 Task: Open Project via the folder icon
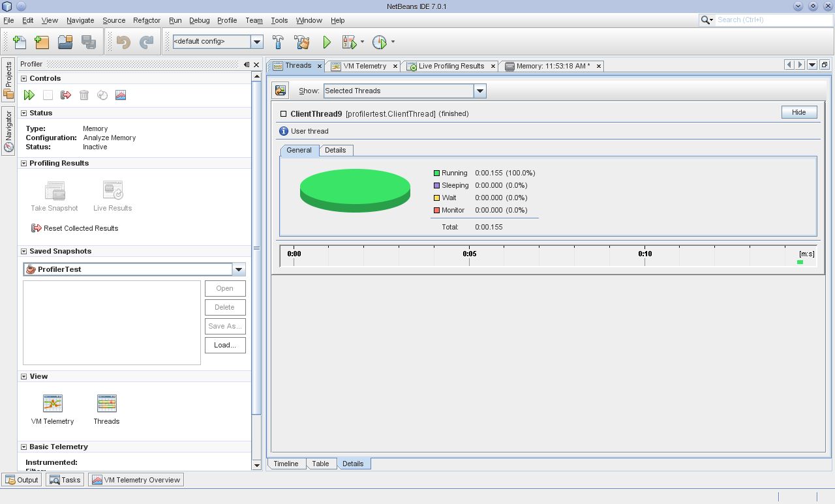click(65, 42)
